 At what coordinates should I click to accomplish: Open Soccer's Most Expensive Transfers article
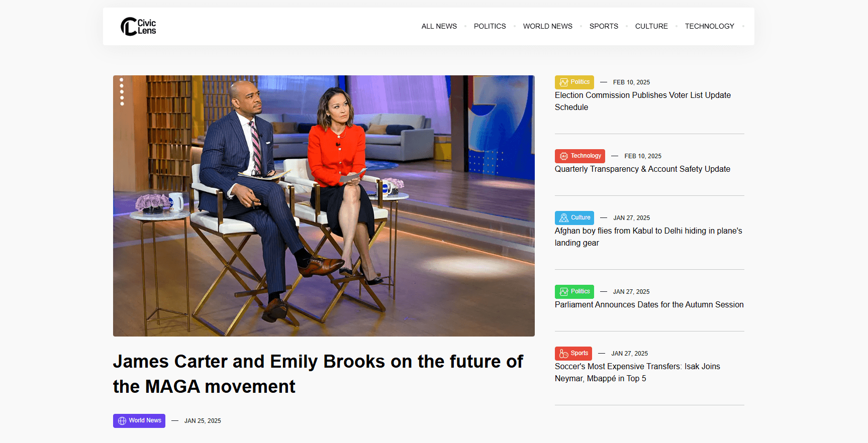pos(637,372)
